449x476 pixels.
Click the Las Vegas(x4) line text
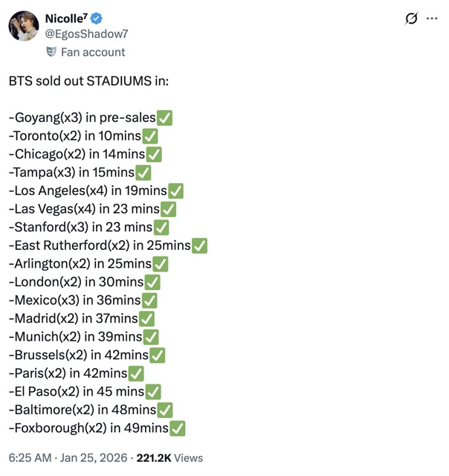click(x=84, y=209)
